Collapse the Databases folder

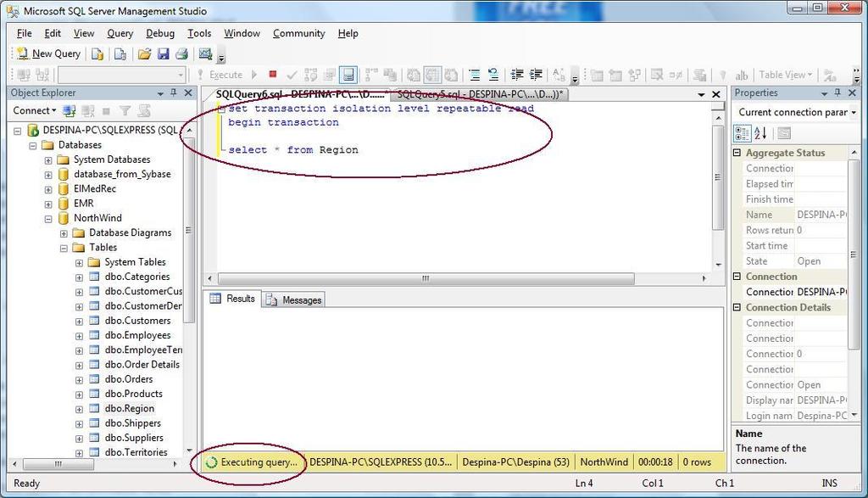(33, 146)
